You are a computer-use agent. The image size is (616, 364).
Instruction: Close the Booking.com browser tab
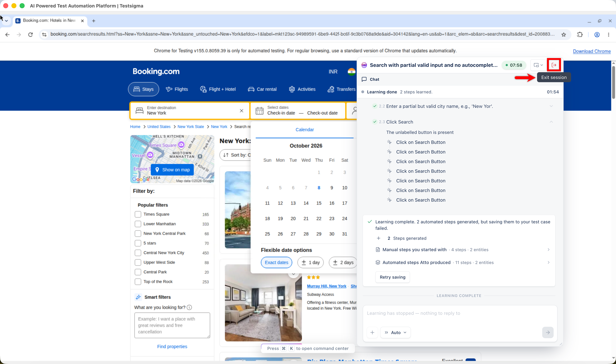point(82,21)
